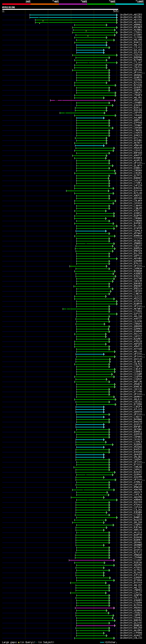Screen dimensions: 146x644
Task: Open hit label UniRef100_A8J091
Action: coord(131,20)
